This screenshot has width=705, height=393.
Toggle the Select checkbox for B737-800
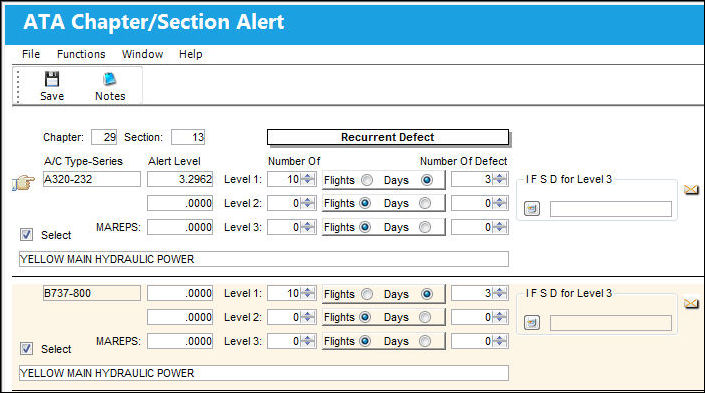[x=27, y=348]
